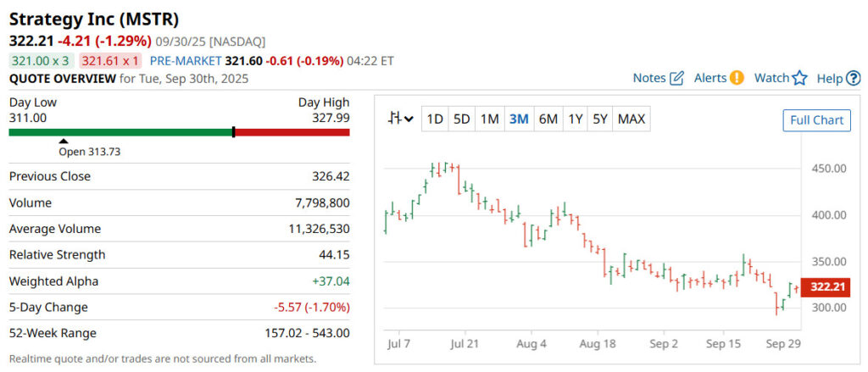Screen dimensions: 868x372
Task: Select the MAX chart range
Action: (x=632, y=119)
